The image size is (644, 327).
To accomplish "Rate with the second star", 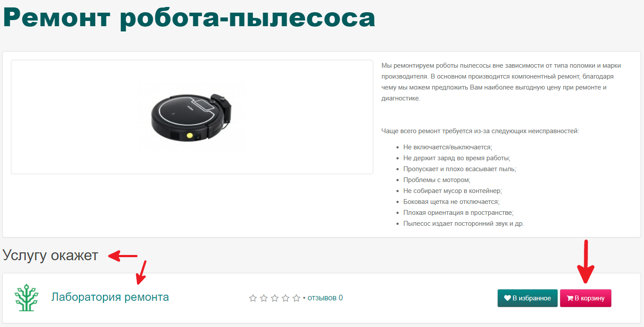I will 264,298.
